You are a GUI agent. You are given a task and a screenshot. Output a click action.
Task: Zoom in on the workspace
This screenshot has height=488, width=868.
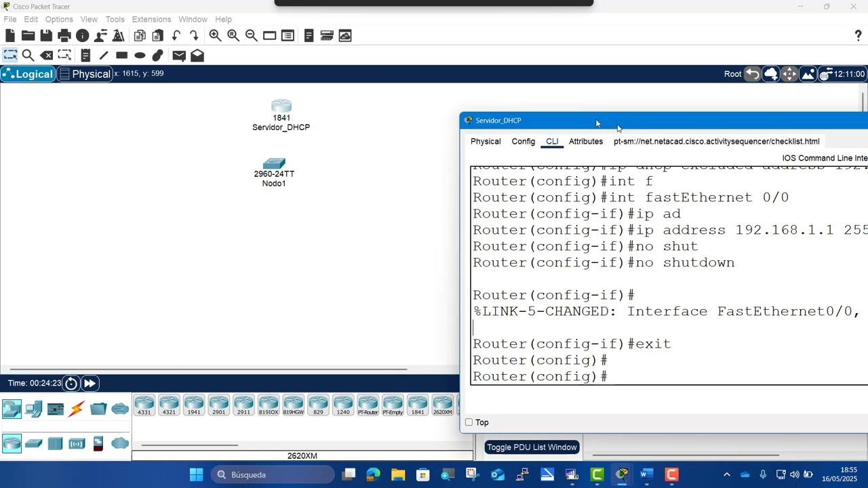click(x=215, y=36)
